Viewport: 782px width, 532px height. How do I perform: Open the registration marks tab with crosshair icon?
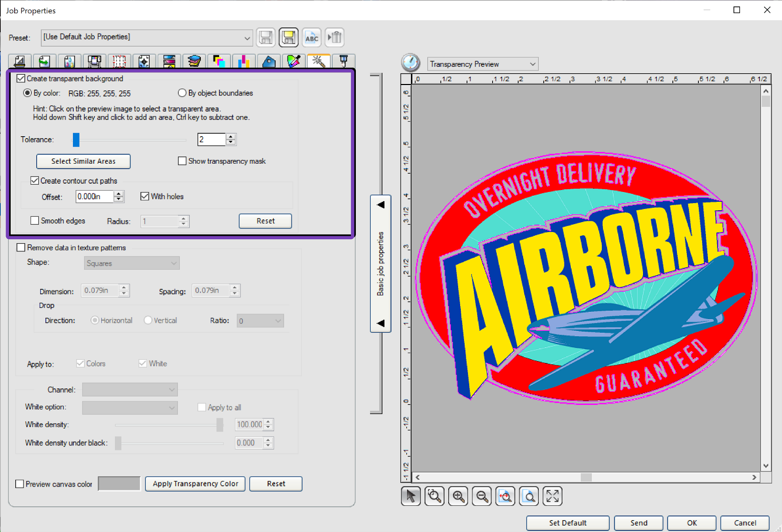coord(144,61)
